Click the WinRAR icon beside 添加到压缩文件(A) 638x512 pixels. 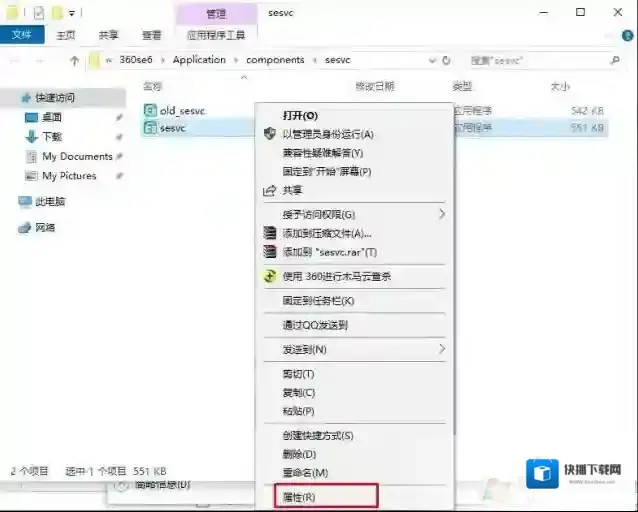(x=269, y=233)
